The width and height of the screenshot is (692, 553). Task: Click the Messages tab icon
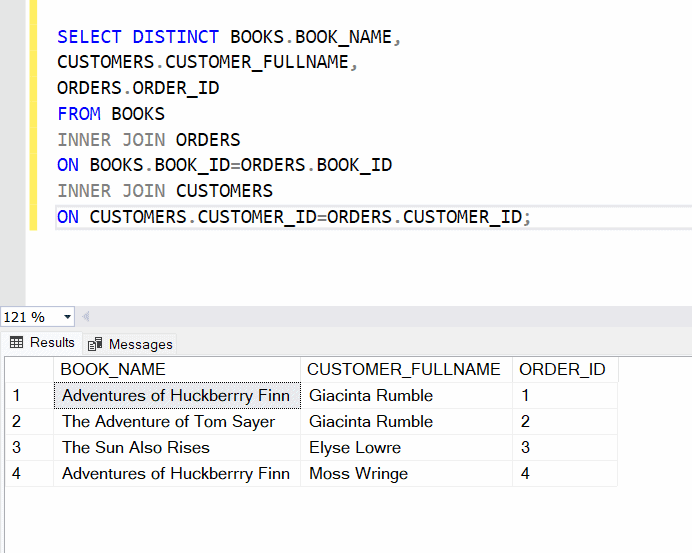(x=95, y=344)
